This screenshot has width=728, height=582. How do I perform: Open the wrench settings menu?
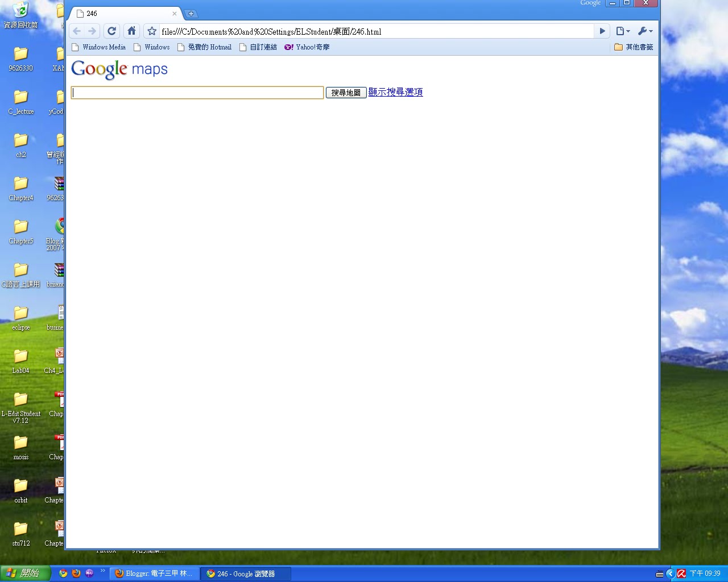tap(645, 31)
